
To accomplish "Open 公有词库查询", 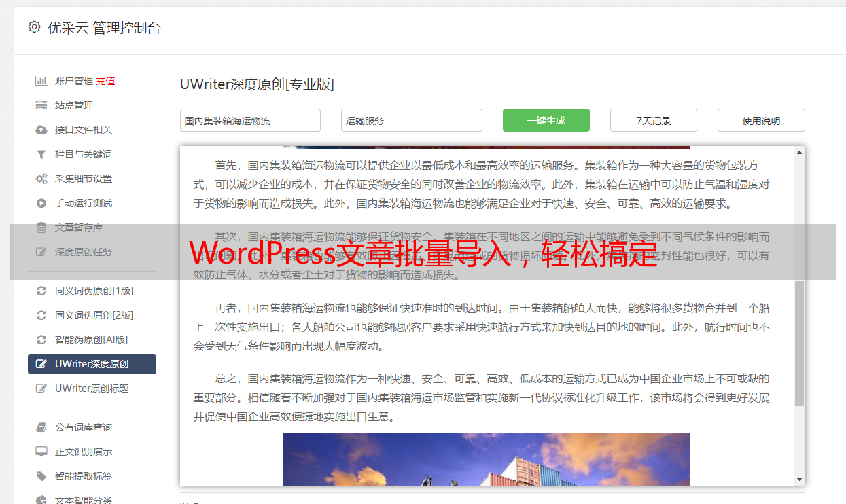I will pos(84,427).
